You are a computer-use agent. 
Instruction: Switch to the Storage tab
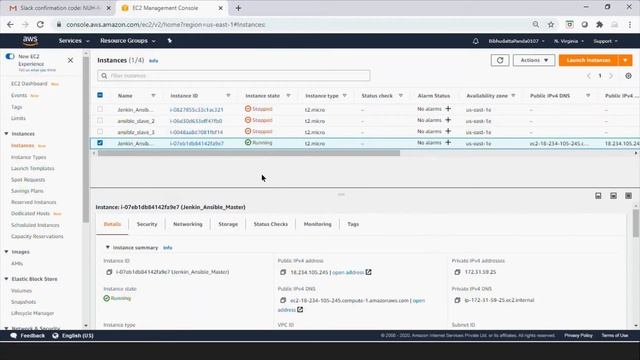coord(228,224)
